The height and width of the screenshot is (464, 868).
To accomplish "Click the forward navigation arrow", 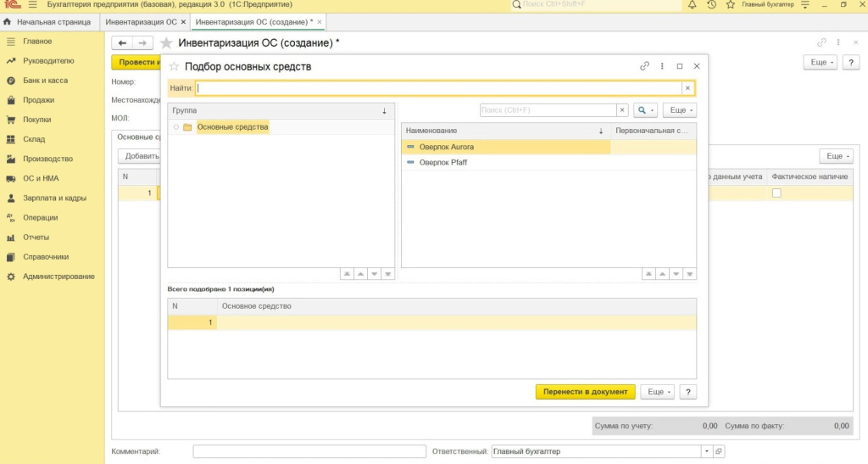I will click(x=142, y=43).
